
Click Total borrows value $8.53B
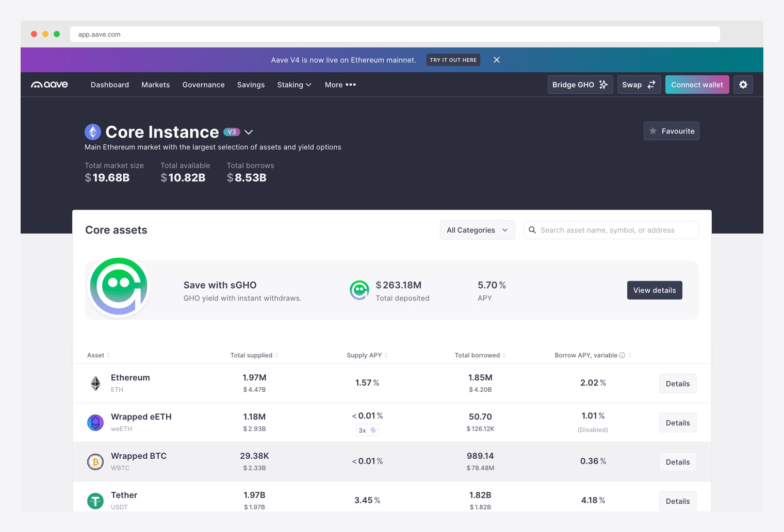(247, 178)
